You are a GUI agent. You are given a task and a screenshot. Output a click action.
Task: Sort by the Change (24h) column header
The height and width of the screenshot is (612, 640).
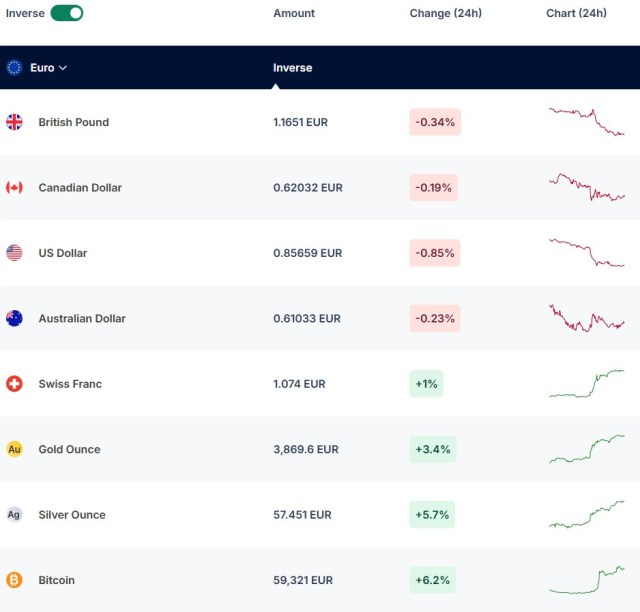click(446, 13)
